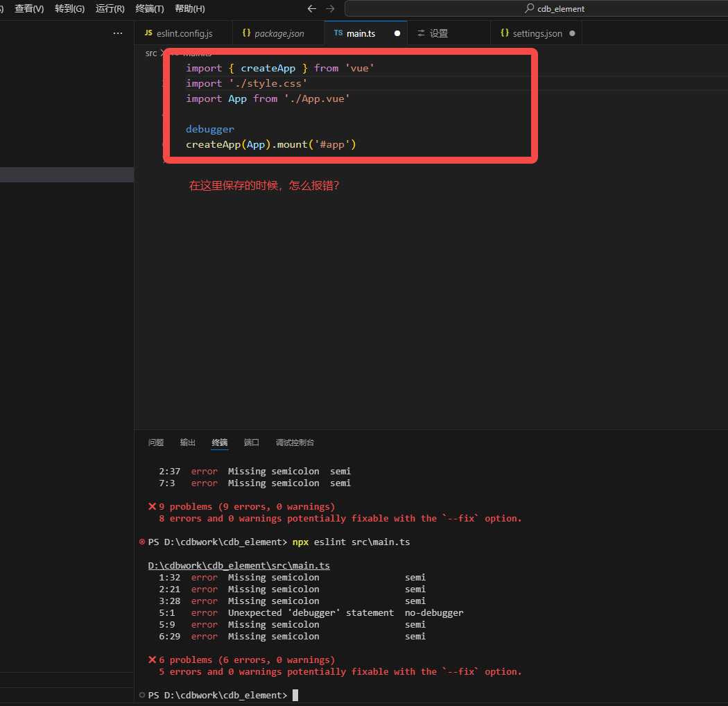Click the highlighted row in the sidebar
This screenshot has width=728, height=706.
click(x=67, y=175)
